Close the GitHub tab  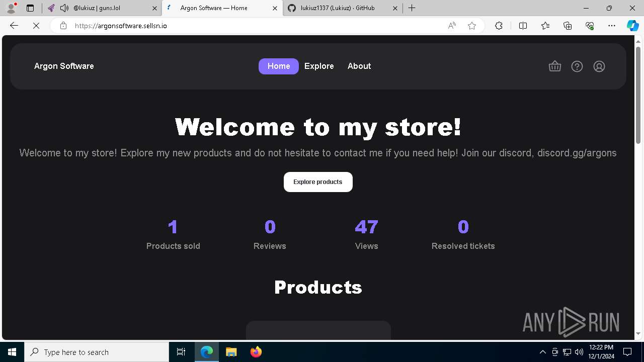tap(395, 8)
